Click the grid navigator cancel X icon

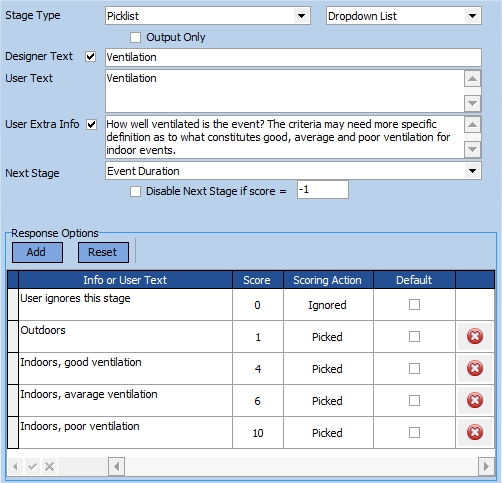tap(49, 466)
